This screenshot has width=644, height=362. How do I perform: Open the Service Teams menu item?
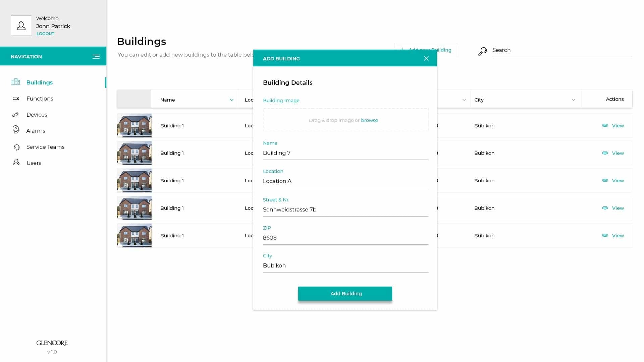click(x=45, y=147)
